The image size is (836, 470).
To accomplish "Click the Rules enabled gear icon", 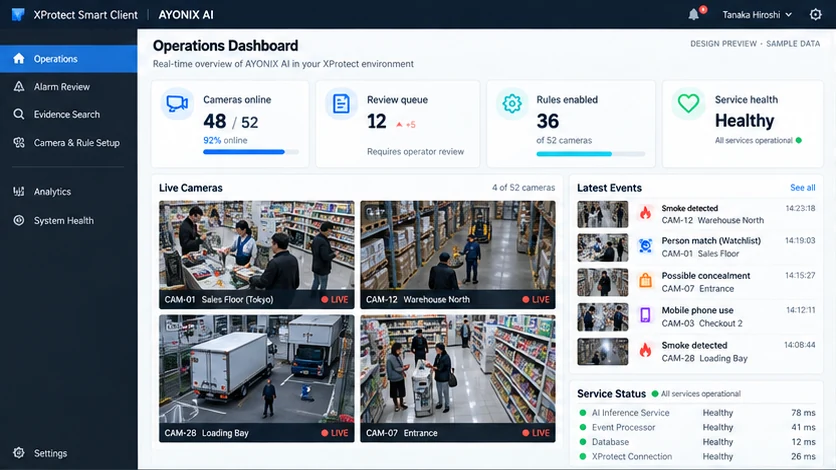I will (x=512, y=103).
